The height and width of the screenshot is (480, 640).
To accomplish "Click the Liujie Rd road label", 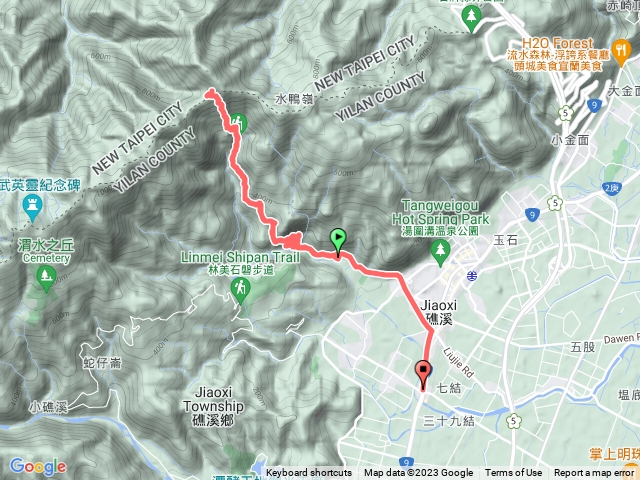I will point(458,362).
